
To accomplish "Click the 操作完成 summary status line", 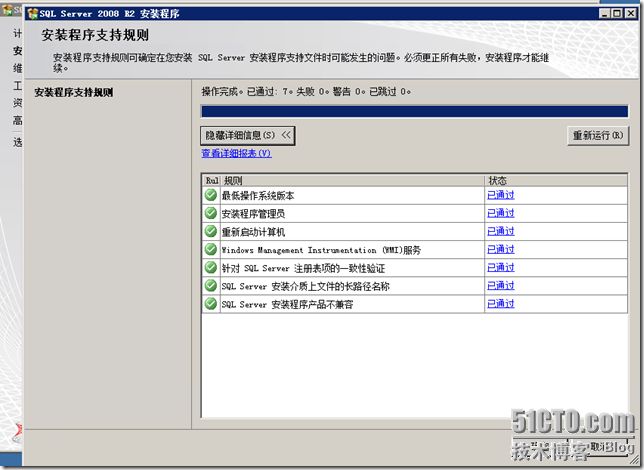I will pos(306,92).
